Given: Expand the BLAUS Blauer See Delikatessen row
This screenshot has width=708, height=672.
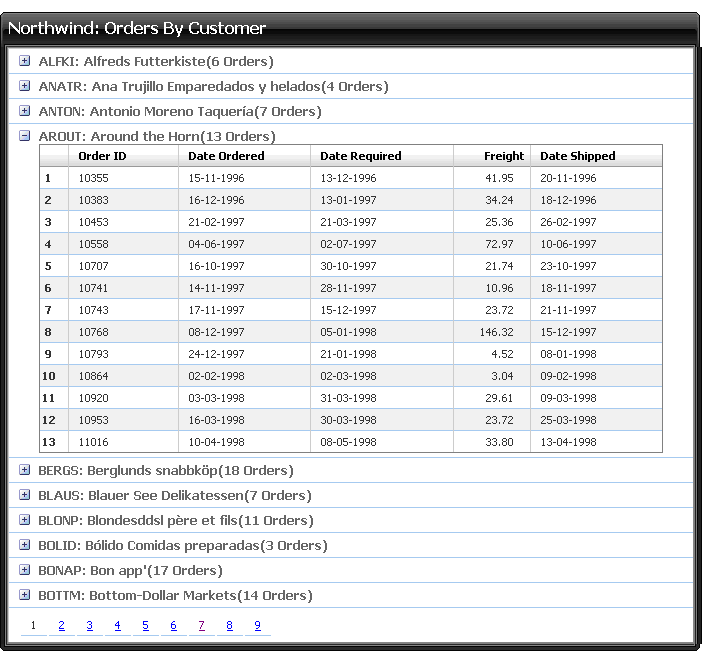Looking at the screenshot, I should click(25, 495).
